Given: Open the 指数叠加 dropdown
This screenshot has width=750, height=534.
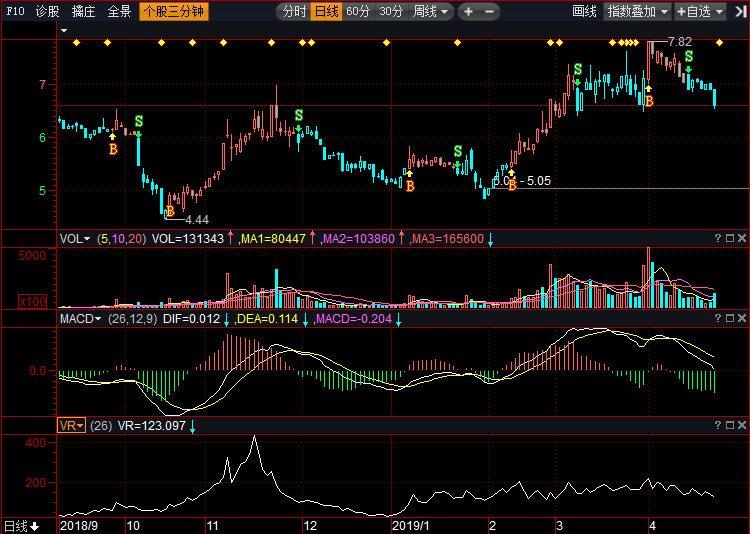Looking at the screenshot, I should [638, 11].
